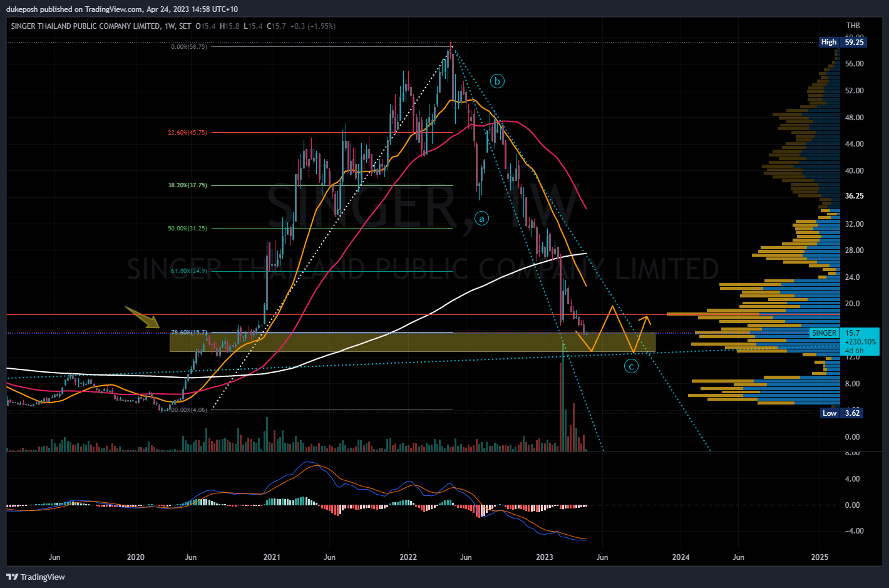Click the 2023 time axis label

click(545, 557)
